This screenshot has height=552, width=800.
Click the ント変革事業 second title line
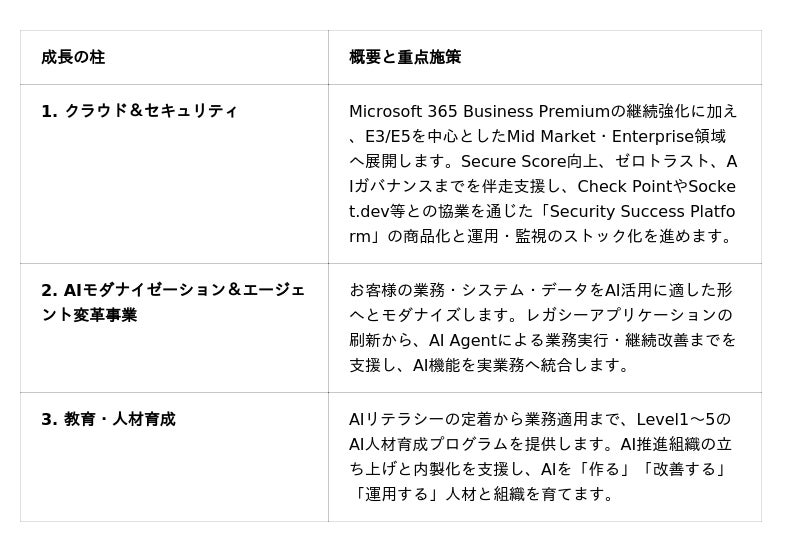(x=89, y=315)
